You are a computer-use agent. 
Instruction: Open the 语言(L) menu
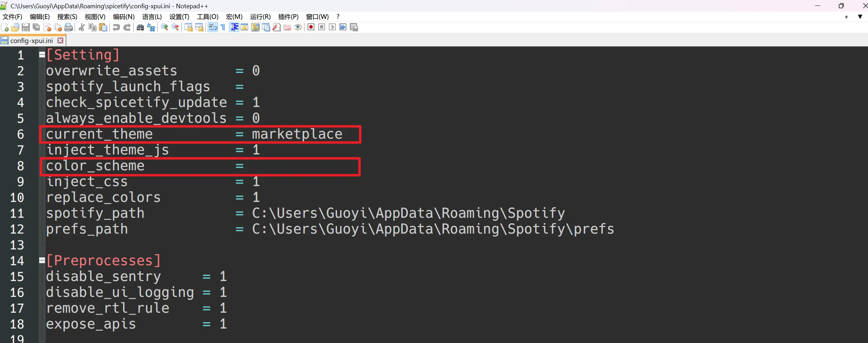click(152, 17)
